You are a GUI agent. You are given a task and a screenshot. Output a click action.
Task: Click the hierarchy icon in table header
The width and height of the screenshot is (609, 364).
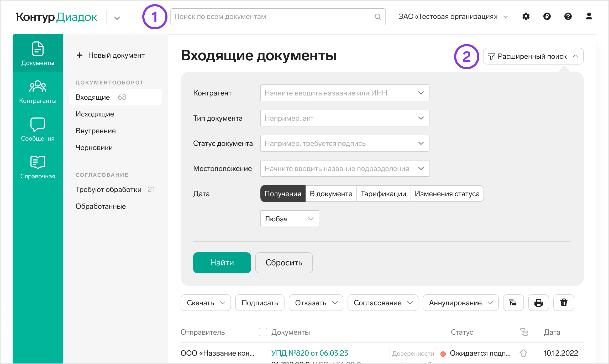[x=524, y=332]
